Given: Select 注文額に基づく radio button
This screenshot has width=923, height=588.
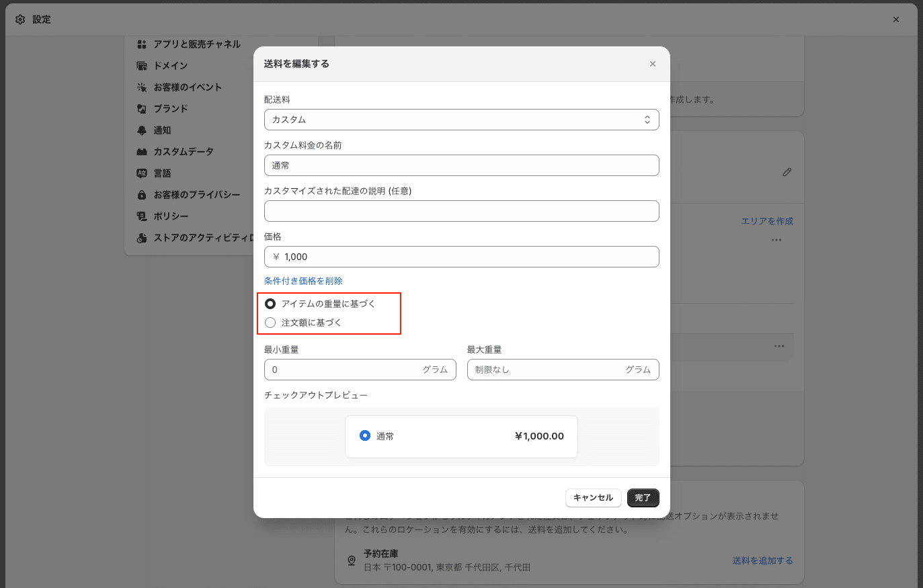Looking at the screenshot, I should point(270,323).
